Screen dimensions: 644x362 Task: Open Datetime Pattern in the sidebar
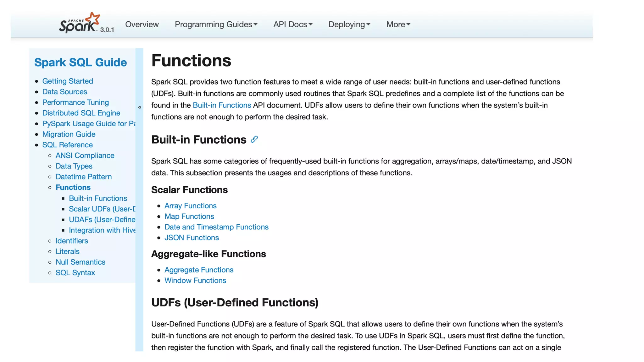pos(84,177)
